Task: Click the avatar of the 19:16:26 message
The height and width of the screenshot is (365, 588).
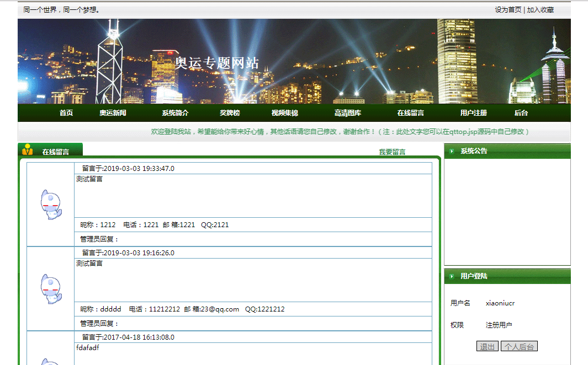Action: point(51,288)
